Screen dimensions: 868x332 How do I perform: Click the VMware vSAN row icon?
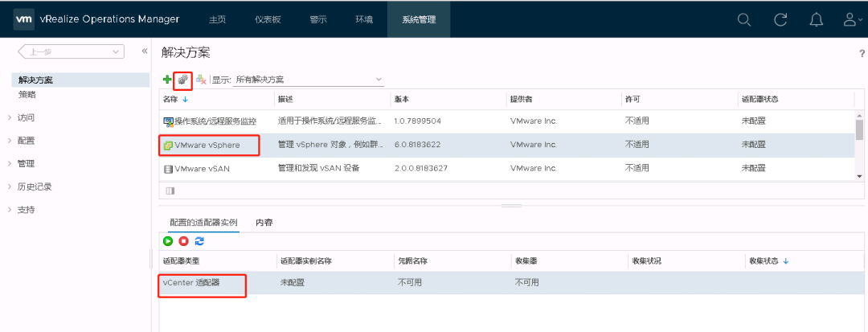click(168, 169)
